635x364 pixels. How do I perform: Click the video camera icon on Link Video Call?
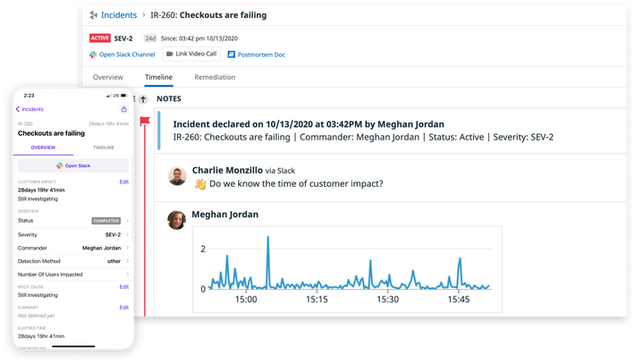click(x=169, y=55)
